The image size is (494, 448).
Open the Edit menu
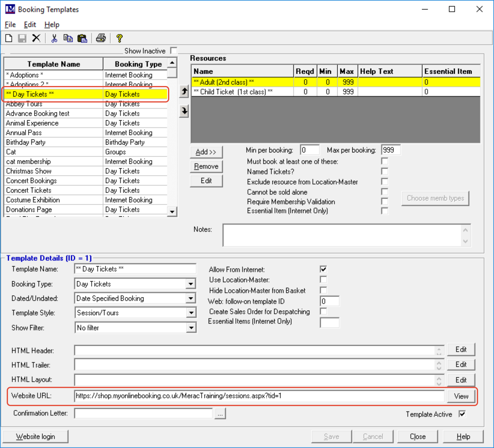30,25
